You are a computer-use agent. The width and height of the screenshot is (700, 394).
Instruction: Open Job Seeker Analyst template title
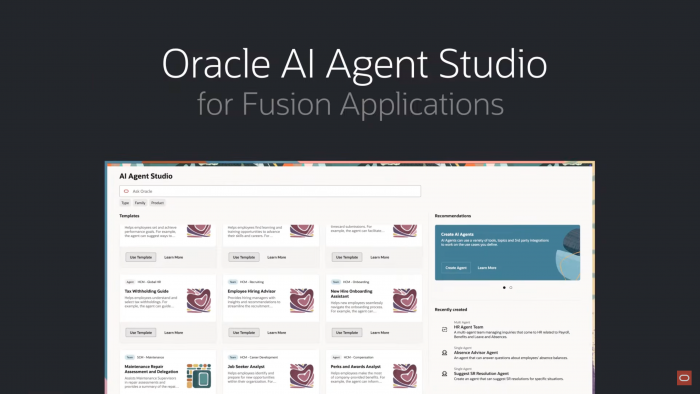246,366
